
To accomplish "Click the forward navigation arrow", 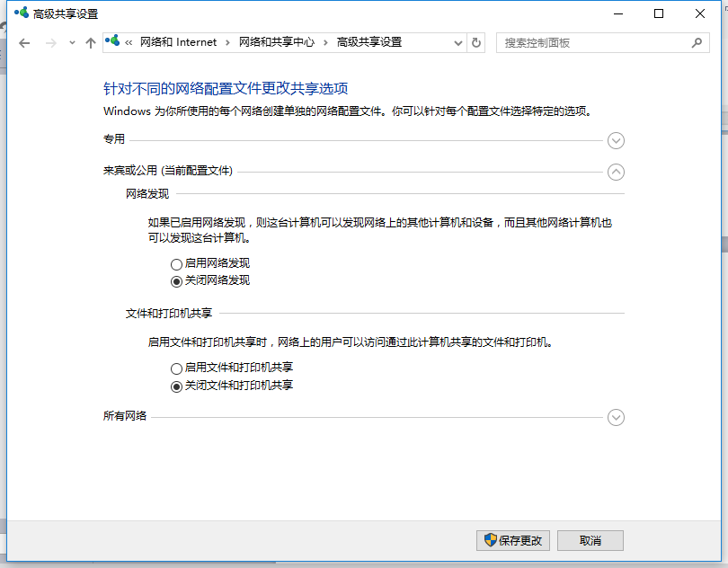I will [x=51, y=43].
